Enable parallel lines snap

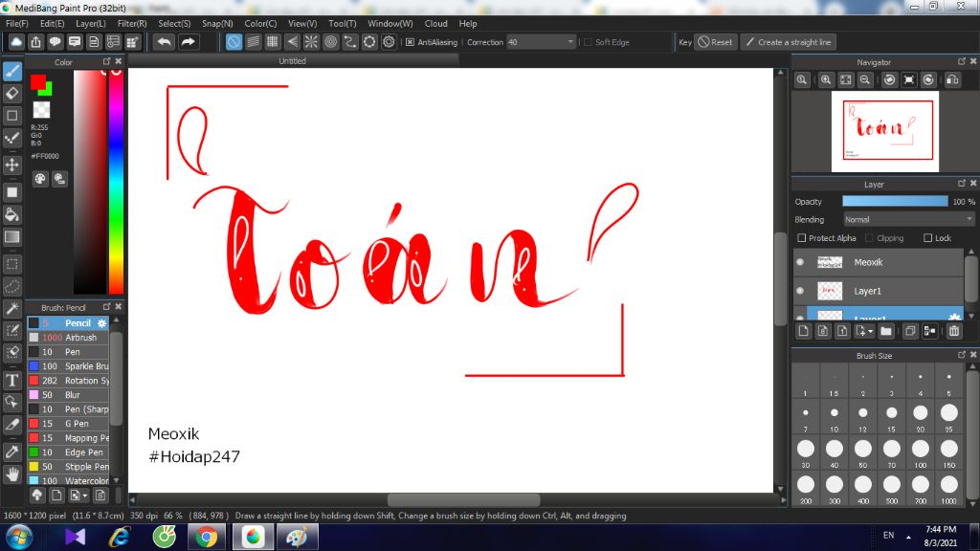(x=253, y=42)
